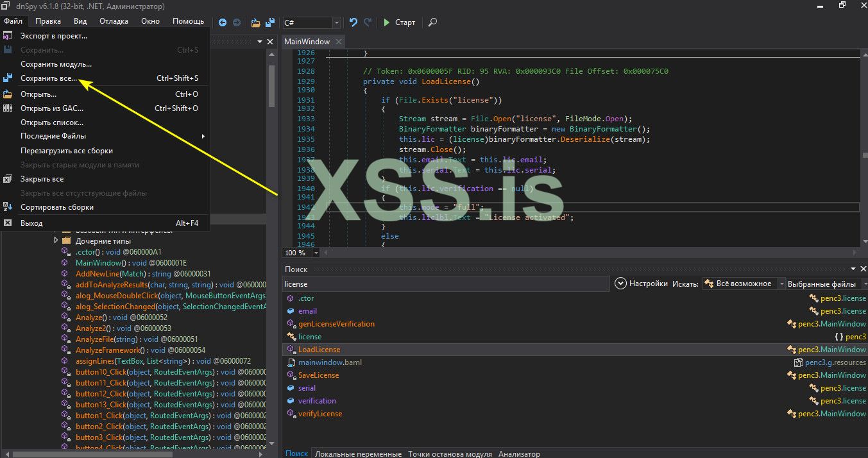Expand the Настройки search options
This screenshot has width=868, height=458.
[x=620, y=284]
